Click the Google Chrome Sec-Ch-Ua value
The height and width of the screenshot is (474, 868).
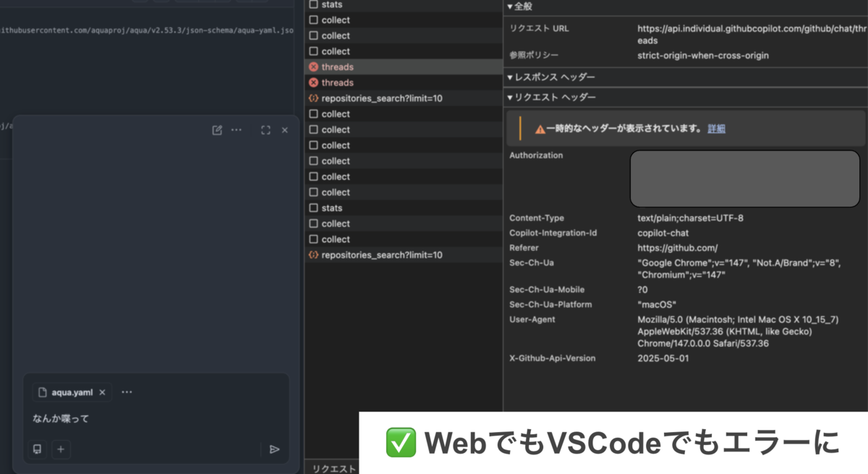[739, 268]
